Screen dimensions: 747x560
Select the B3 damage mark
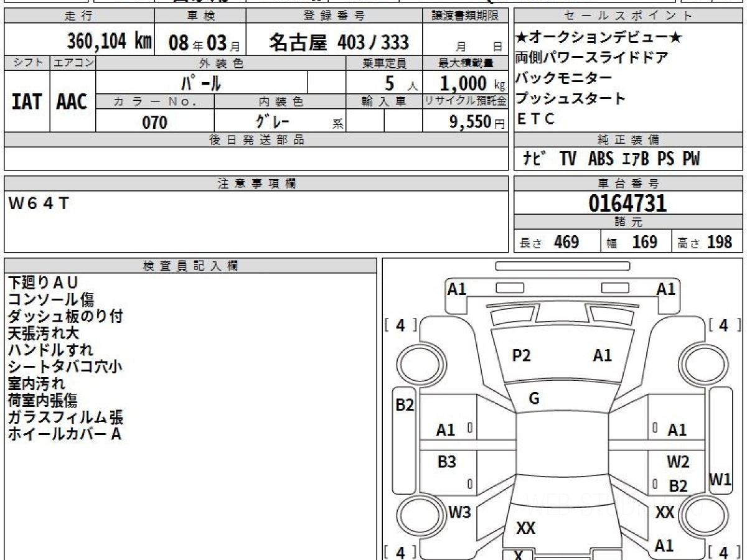tap(446, 462)
